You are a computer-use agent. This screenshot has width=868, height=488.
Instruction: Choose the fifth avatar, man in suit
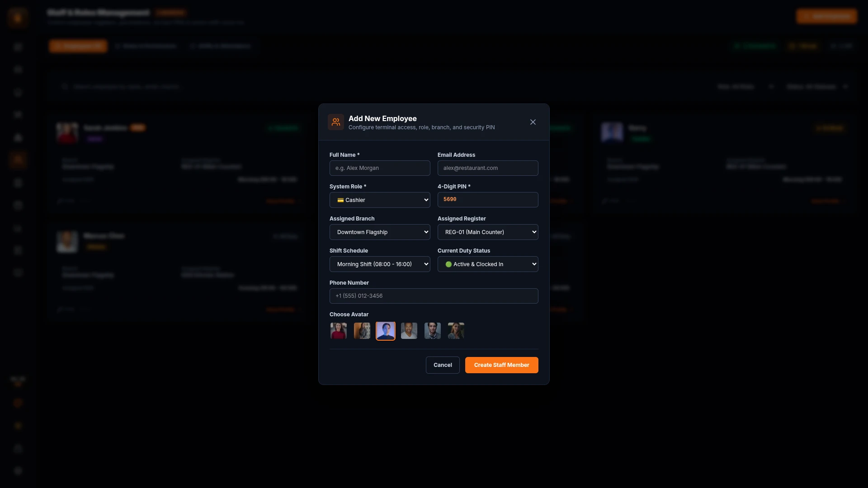coord(433,331)
